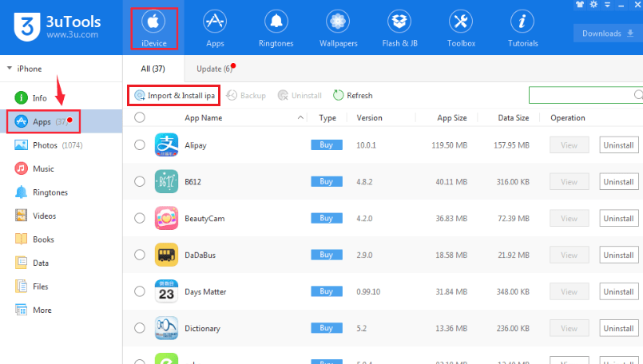Uninstall the DaDaBus app
This screenshot has height=364, width=643.
619,255
